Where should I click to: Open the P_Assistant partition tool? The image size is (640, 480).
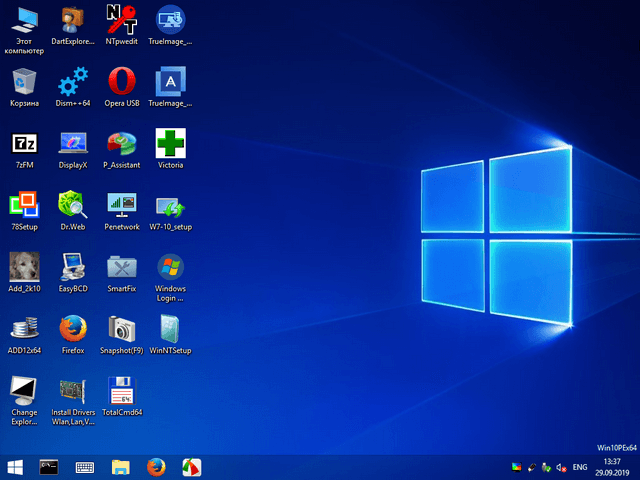coord(121,144)
